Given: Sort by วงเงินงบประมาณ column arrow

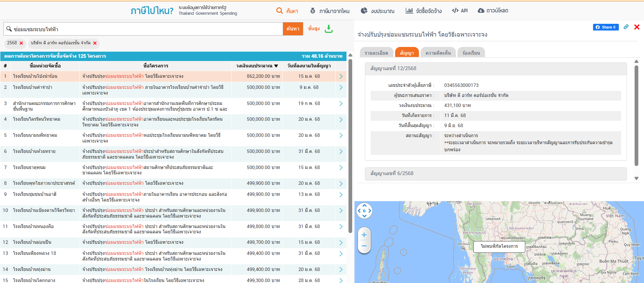Looking at the screenshot, I should tap(276, 66).
